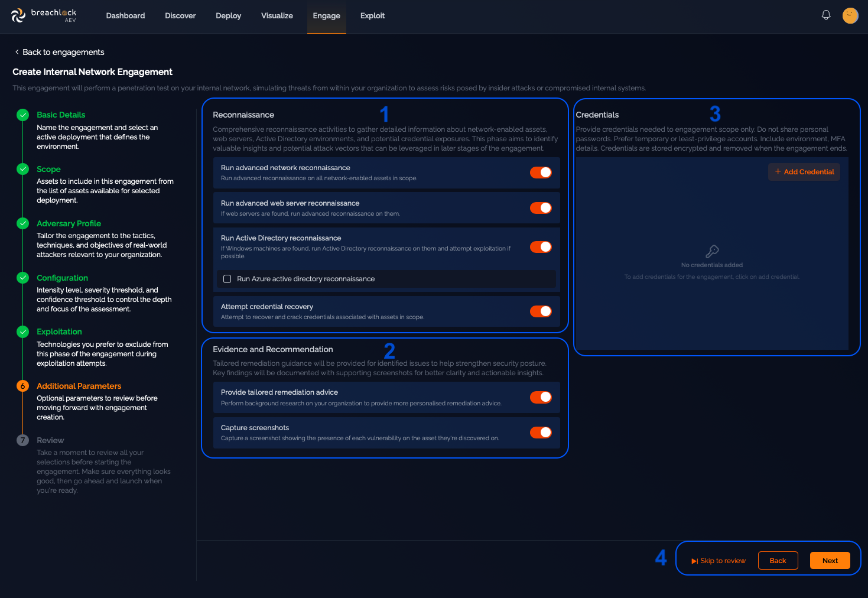
Task: Click the Evidence and Recommendation heading
Action: [x=273, y=349]
